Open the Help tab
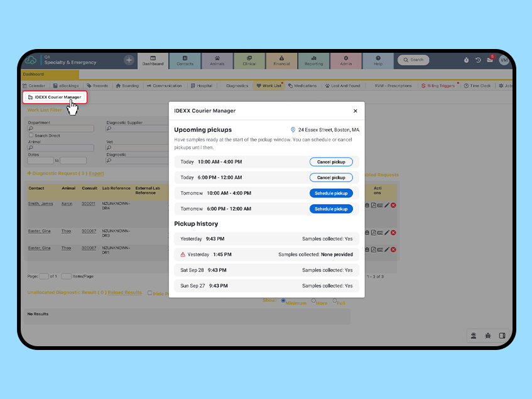Viewport: 532px width, 399px height. coord(378,61)
